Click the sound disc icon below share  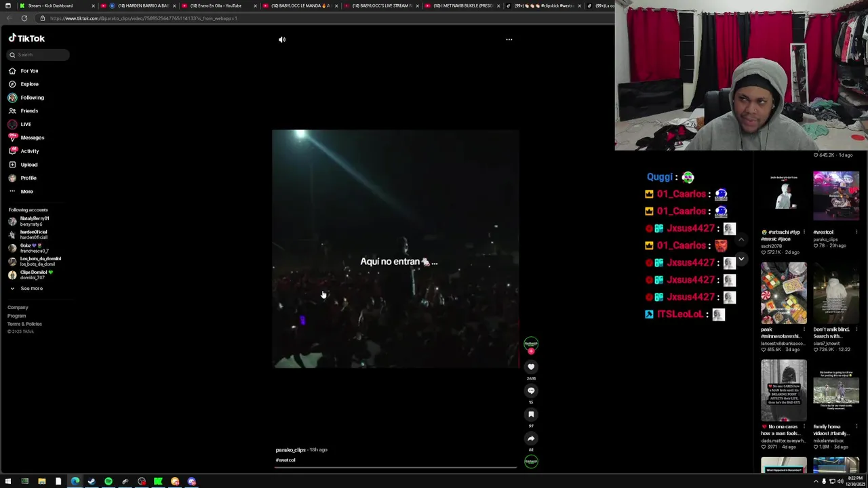531,462
